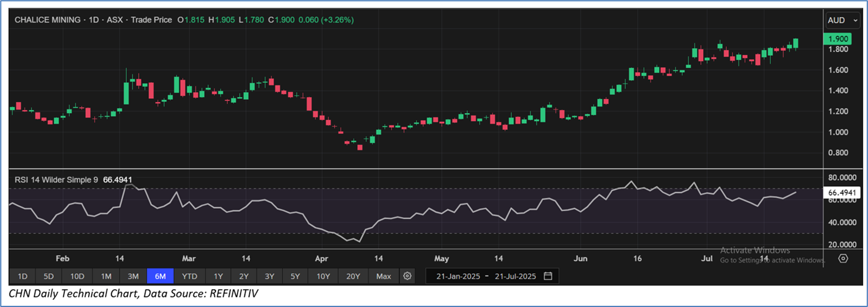The height and width of the screenshot is (307, 868).
Task: Switch chart to YTD range
Action: point(189,276)
